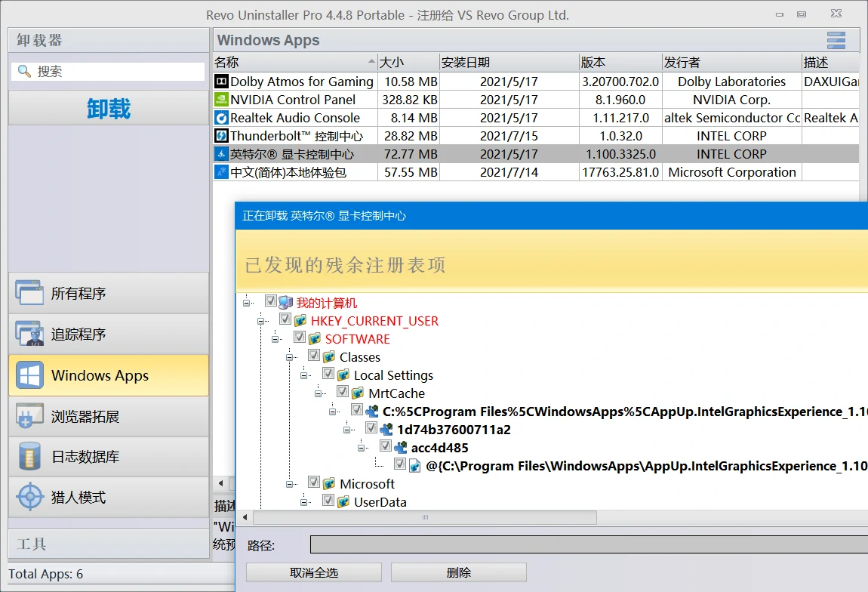The height and width of the screenshot is (592, 868).
Task: Toggle the MrtCache key checkbox off
Action: [x=343, y=393]
